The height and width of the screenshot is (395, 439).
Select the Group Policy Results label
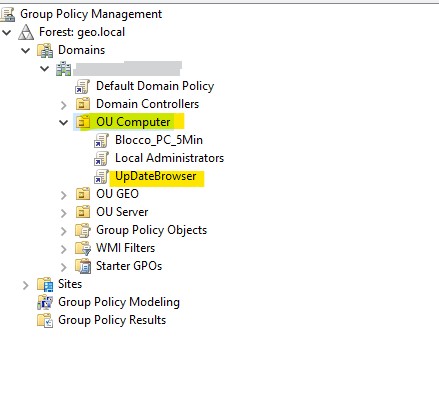pyautogui.click(x=112, y=320)
